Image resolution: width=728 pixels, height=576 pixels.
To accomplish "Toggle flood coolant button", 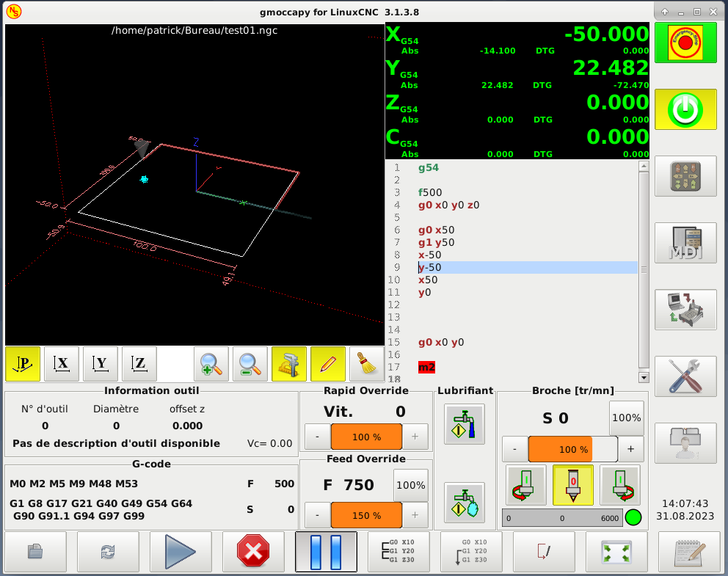I will pyautogui.click(x=465, y=424).
